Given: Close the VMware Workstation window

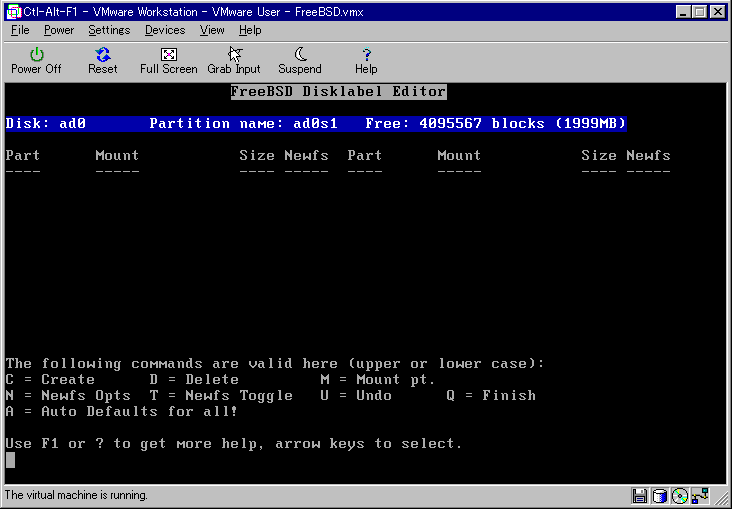Looking at the screenshot, I should tap(718, 12).
